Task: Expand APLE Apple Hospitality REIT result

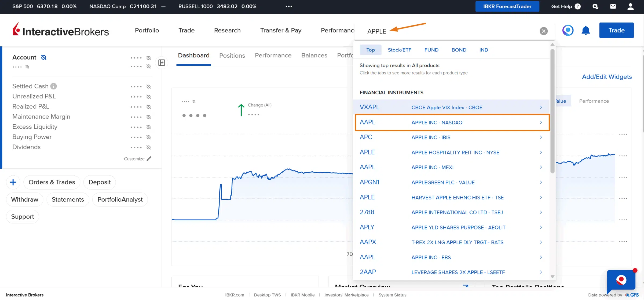Action: click(541, 152)
